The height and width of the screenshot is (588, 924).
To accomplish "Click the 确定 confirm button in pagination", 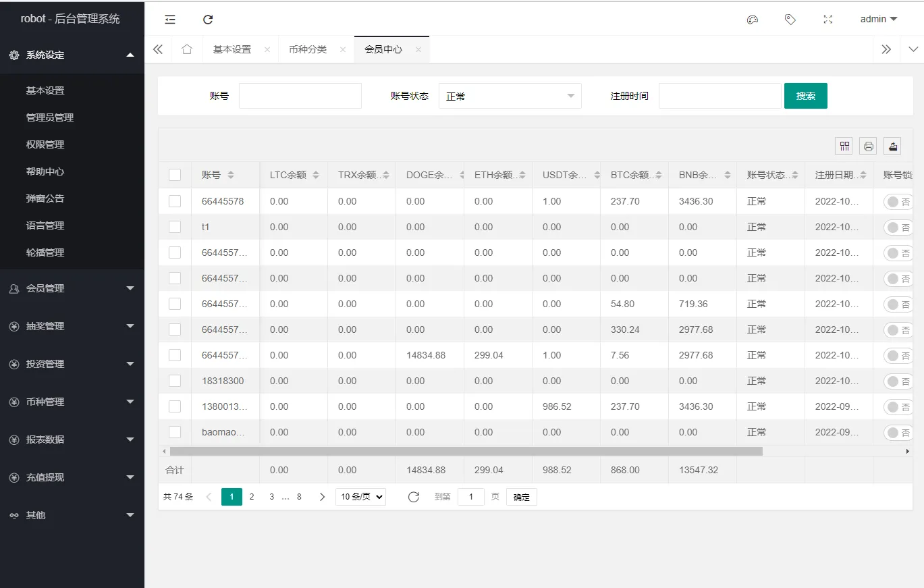I will point(521,496).
